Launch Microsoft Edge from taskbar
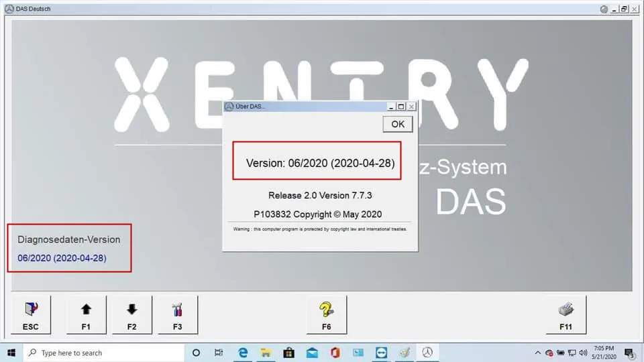 point(243,353)
